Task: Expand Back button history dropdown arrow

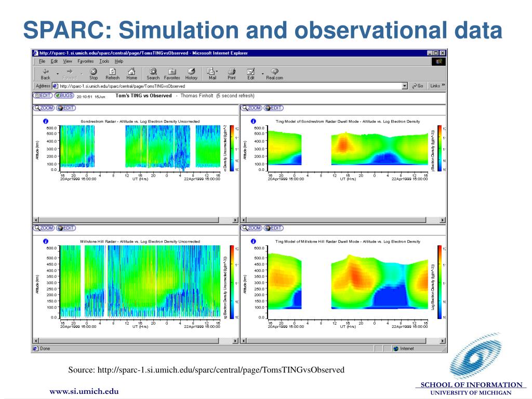Action: [x=58, y=74]
